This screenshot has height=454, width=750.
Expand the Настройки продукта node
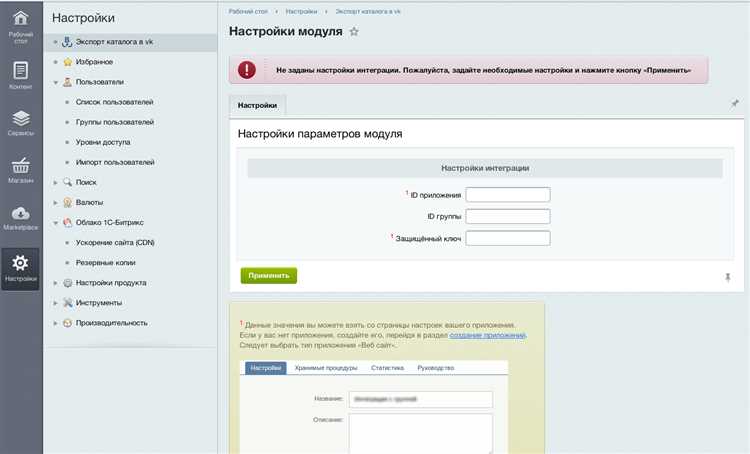point(55,283)
